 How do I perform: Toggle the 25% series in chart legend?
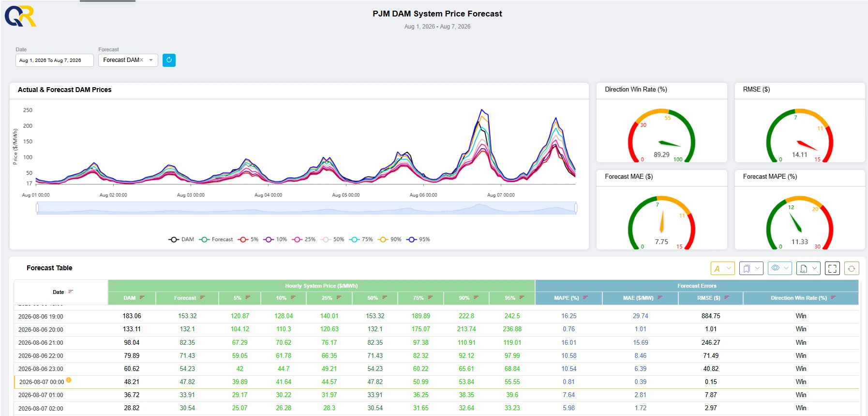pos(304,239)
